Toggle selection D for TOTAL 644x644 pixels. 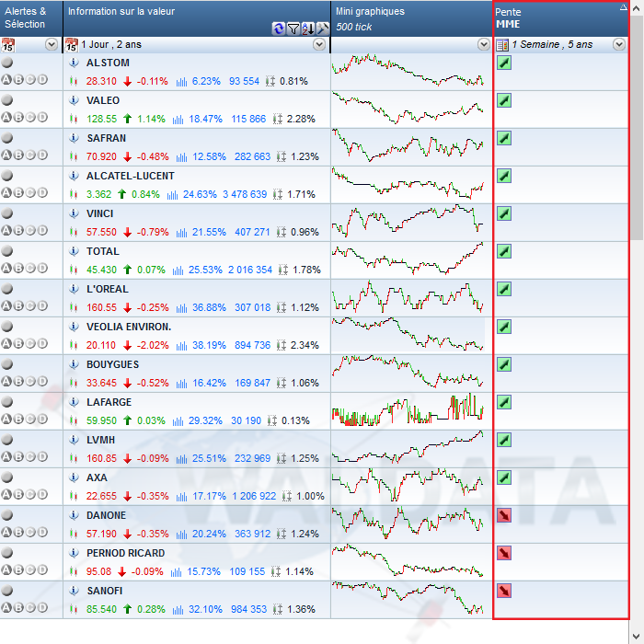click(42, 269)
